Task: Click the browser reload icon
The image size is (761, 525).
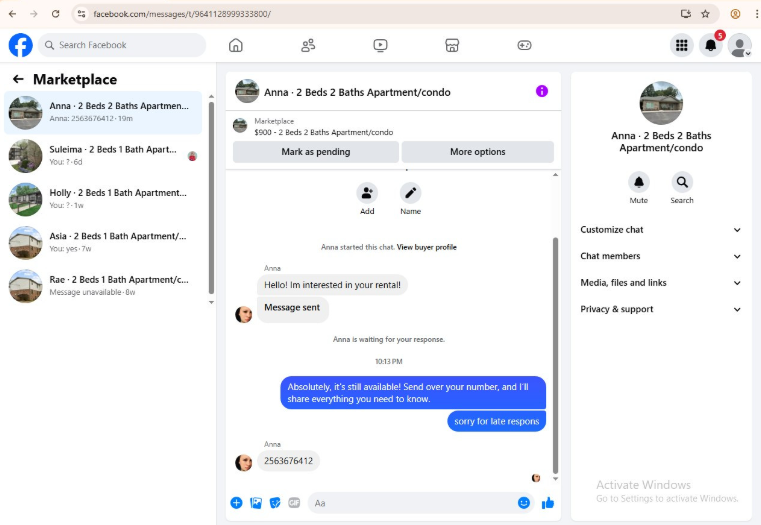Action: (55, 14)
